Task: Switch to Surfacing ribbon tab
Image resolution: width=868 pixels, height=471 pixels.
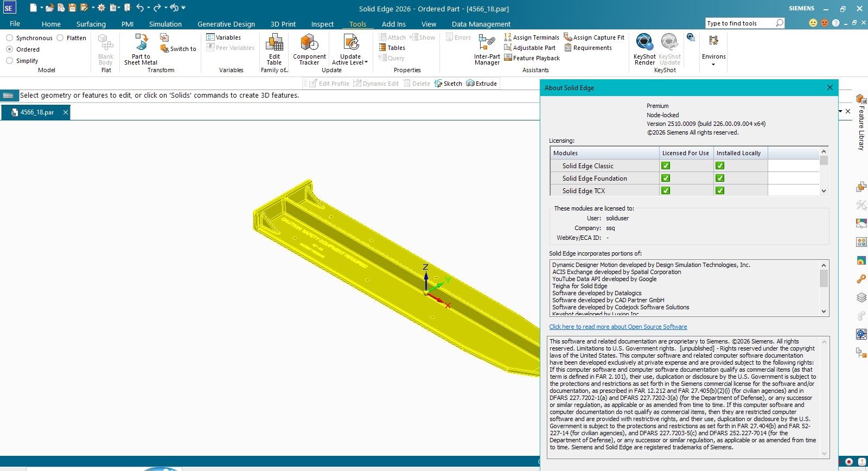Action: [x=91, y=24]
